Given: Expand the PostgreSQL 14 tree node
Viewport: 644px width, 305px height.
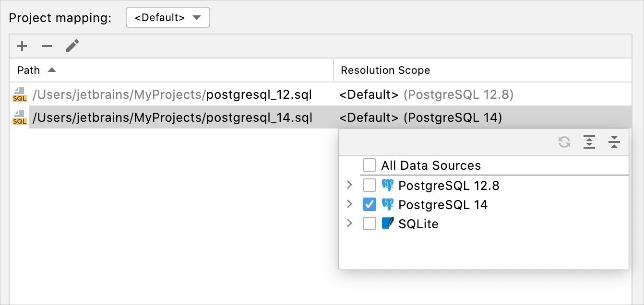Looking at the screenshot, I should (349, 204).
